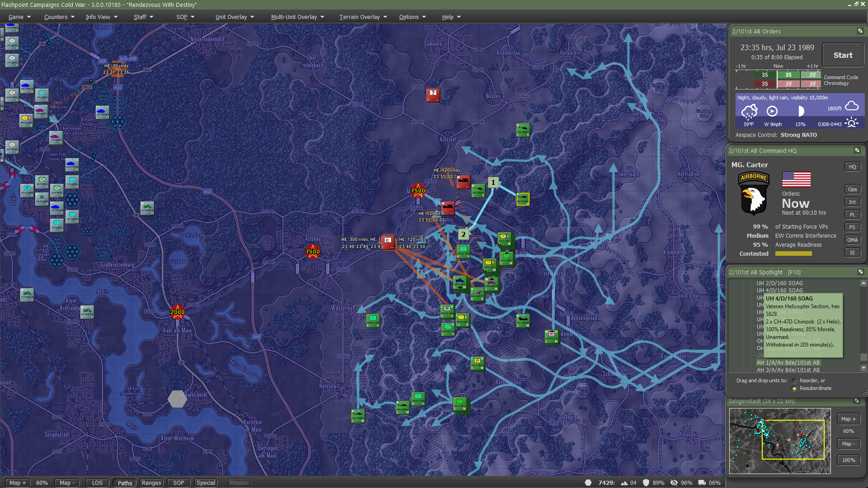The image size is (868, 488).
Task: Click the rain cloud weather icon
Action: 749,111
